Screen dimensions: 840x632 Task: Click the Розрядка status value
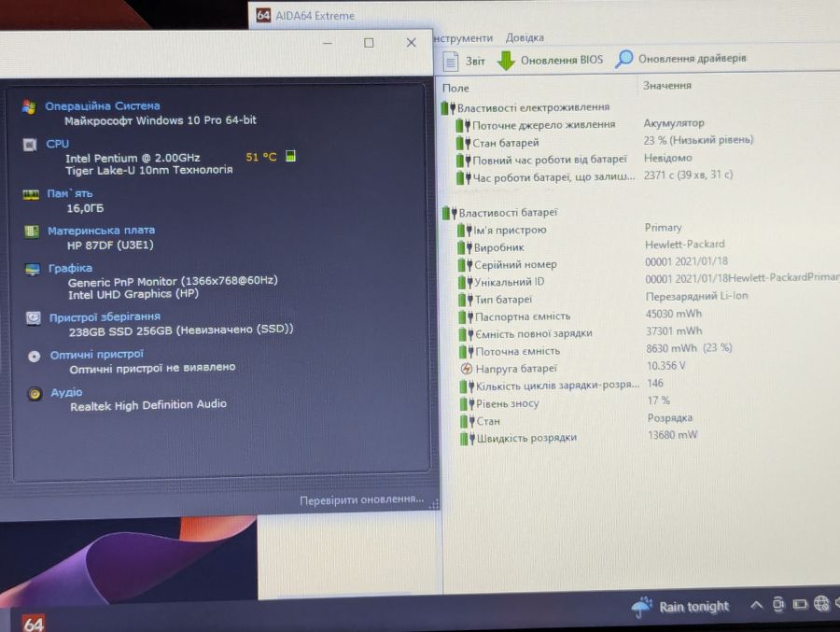[669, 417]
